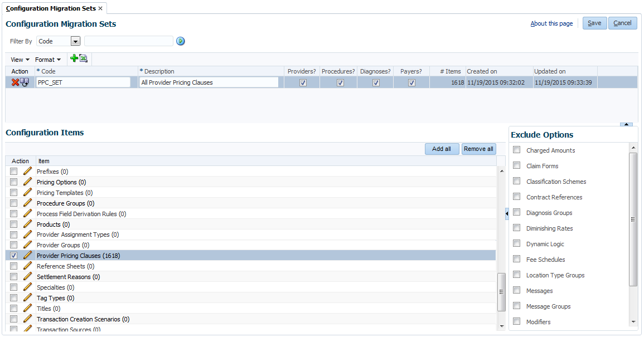Image resolution: width=644 pixels, height=337 pixels.
Task: Open the View menu
Action: [20, 60]
